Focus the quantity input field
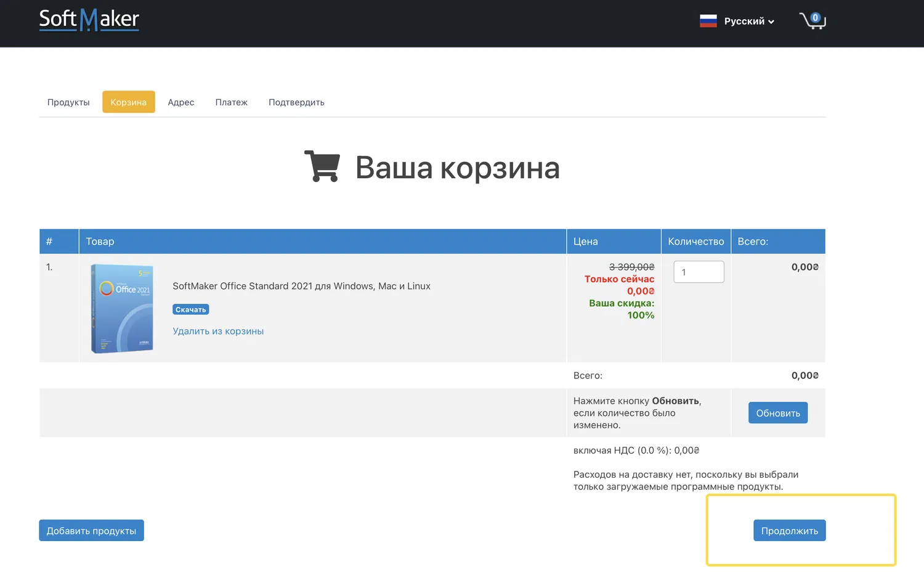924x583 pixels. pos(699,272)
